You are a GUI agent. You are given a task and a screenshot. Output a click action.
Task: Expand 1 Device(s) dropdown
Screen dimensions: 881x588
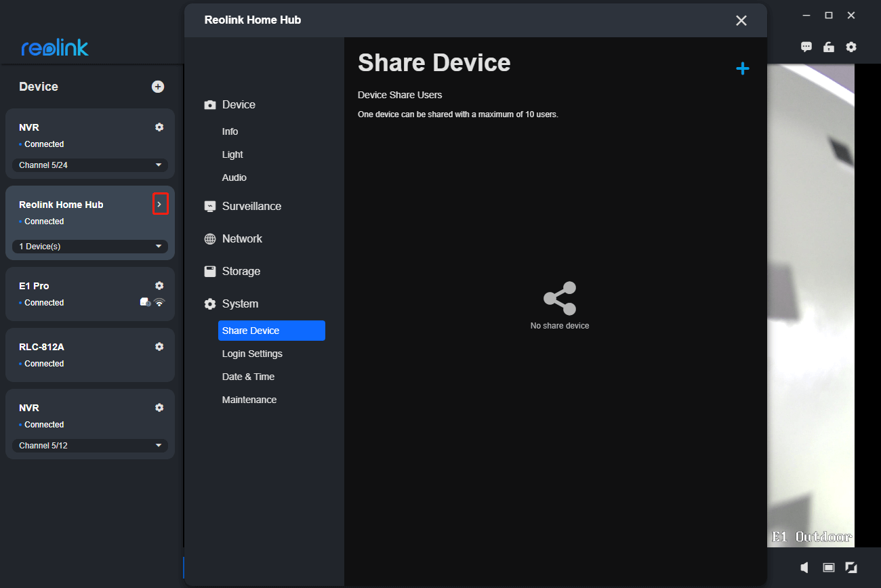tap(90, 247)
